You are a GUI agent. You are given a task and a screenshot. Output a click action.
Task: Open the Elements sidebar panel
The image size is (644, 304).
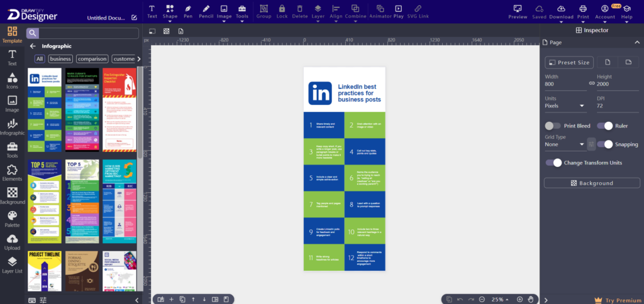click(x=13, y=173)
